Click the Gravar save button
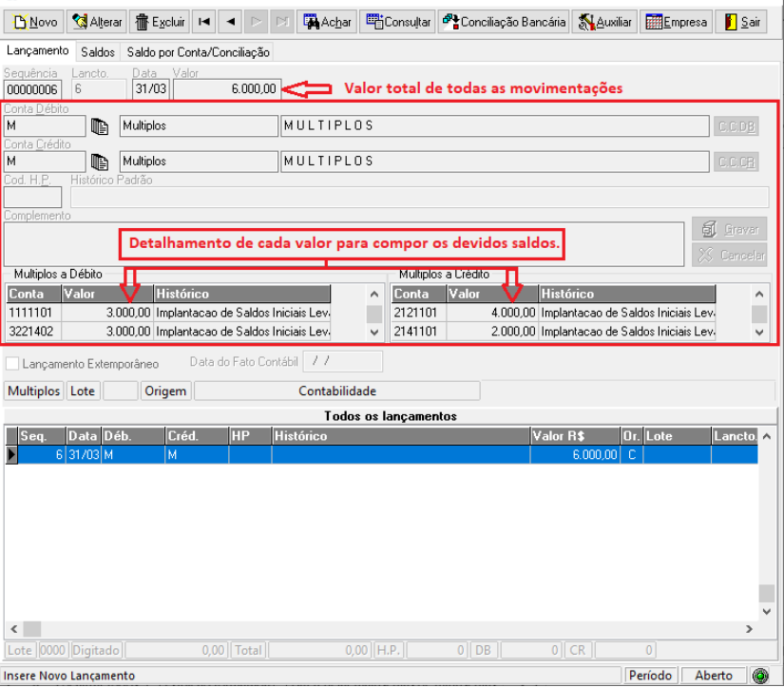Screen dimensions: 784x687 [730, 230]
